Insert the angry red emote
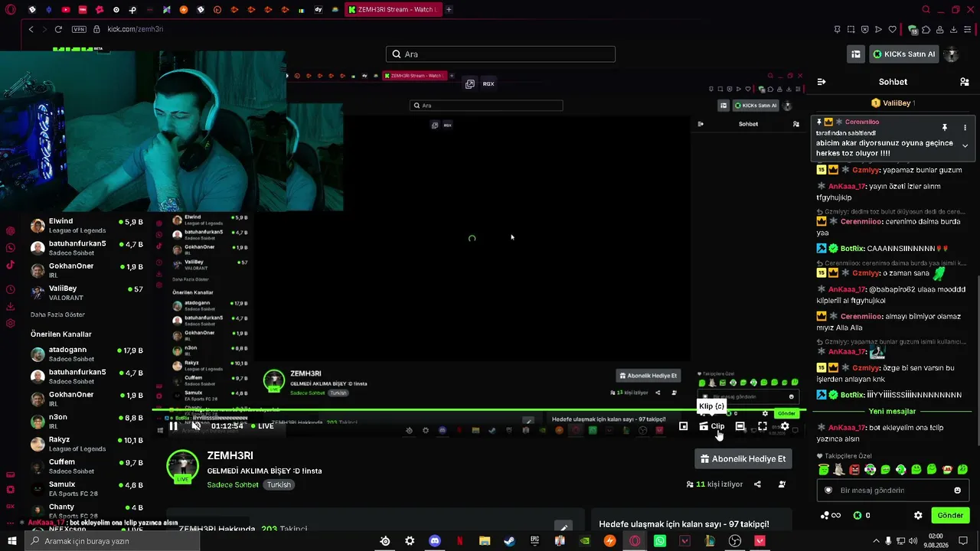Screen dimensions: 980x551 854,469
